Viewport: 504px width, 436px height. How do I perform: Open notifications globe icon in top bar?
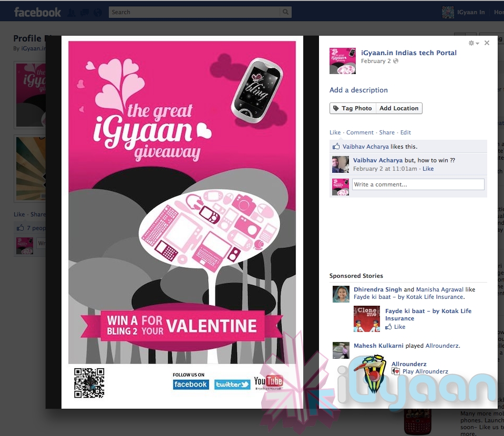tap(97, 12)
